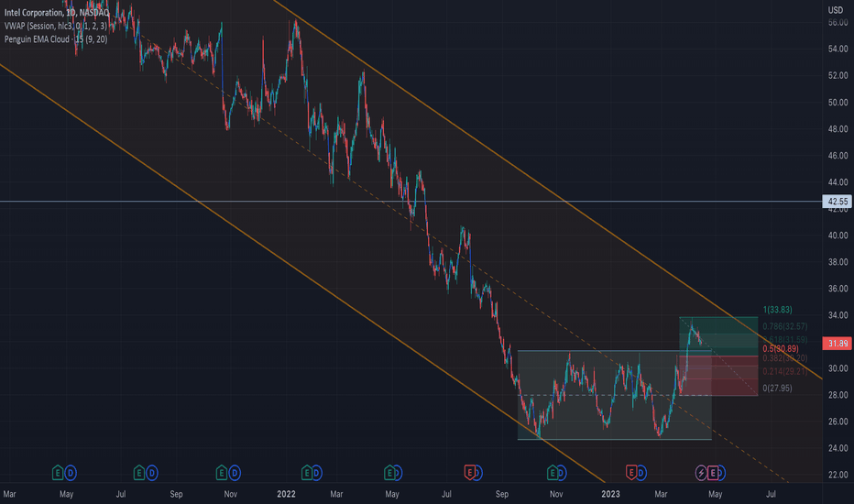Open the dividend marker after the 2023 label
This screenshot has height=504, width=854.
(641, 473)
